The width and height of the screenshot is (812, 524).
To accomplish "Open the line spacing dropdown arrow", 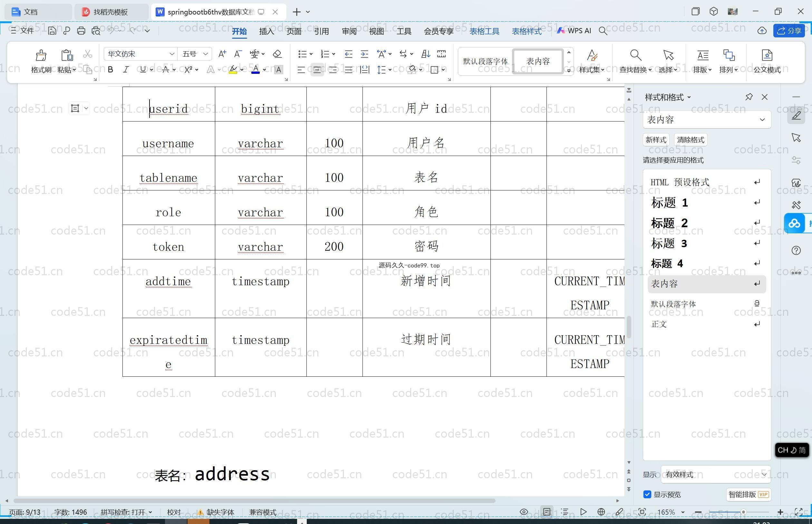I will click(x=390, y=69).
